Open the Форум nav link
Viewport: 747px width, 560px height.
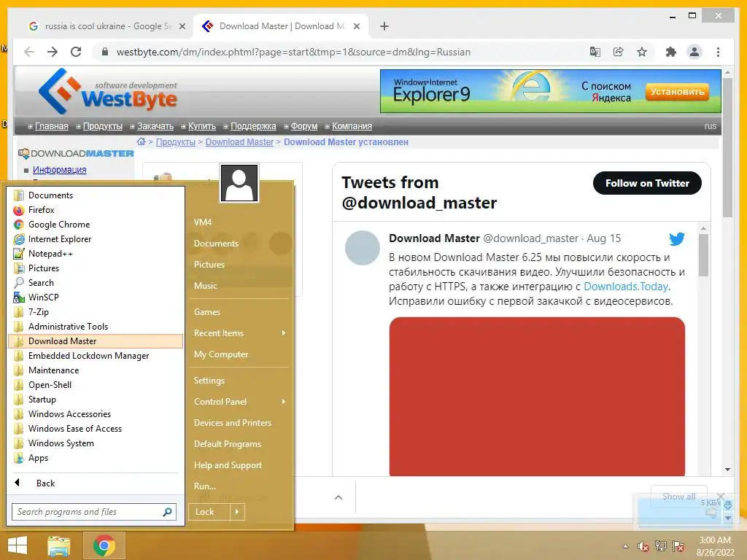pyautogui.click(x=304, y=126)
